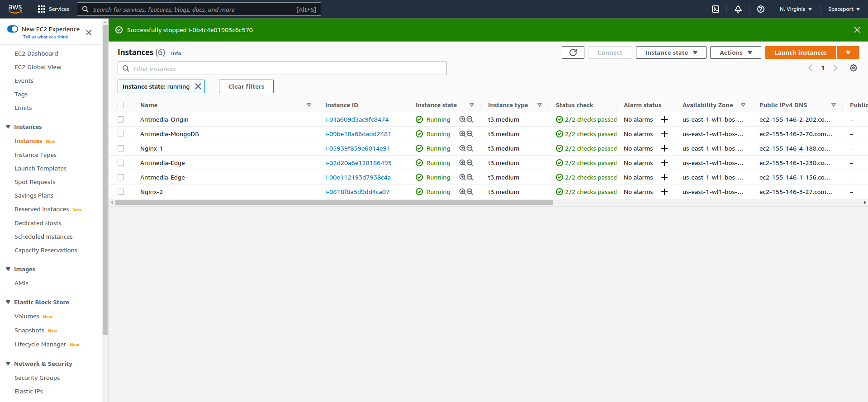Click Tell us what you think link
The width and height of the screenshot is (868, 402).
point(46,37)
